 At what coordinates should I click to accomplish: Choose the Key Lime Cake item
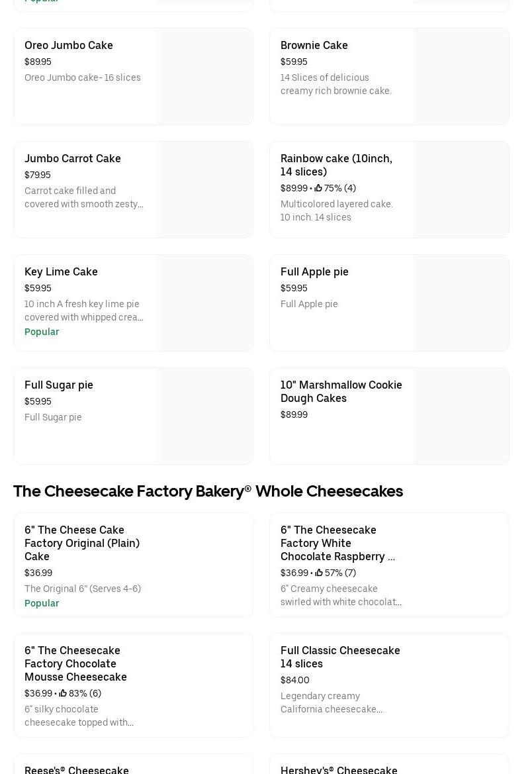pyautogui.click(x=61, y=271)
